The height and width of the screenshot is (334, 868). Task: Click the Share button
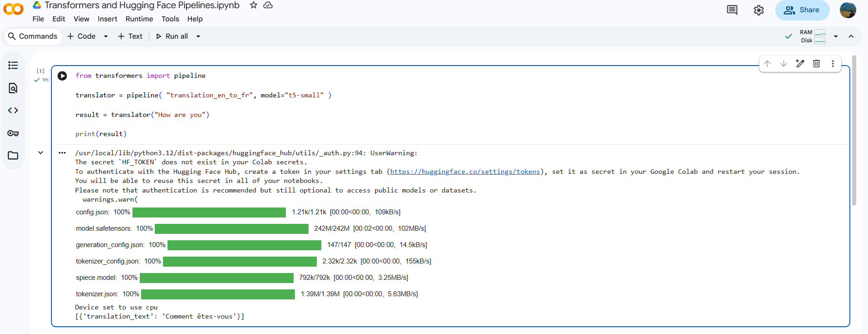(802, 10)
